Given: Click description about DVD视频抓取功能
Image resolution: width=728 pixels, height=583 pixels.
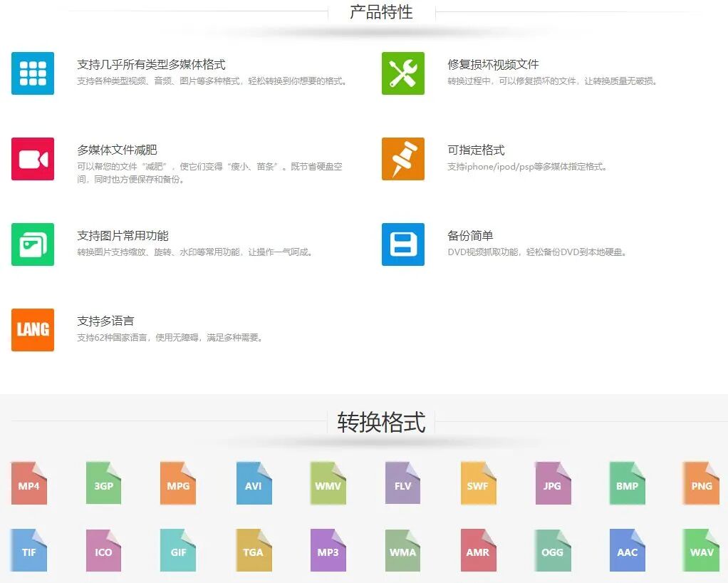Looking at the screenshot, I should click(537, 252).
